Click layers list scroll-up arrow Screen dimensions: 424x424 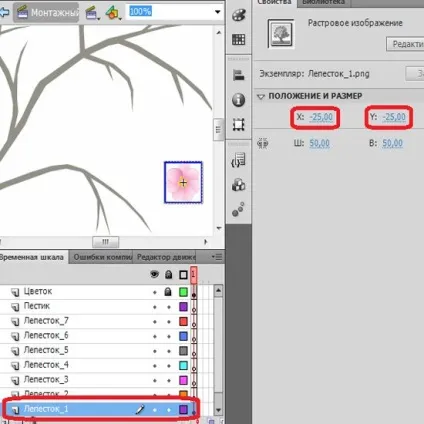(x=218, y=291)
